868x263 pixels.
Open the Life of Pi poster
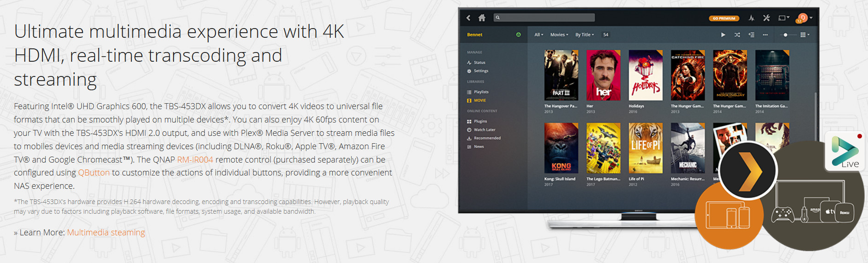click(646, 148)
